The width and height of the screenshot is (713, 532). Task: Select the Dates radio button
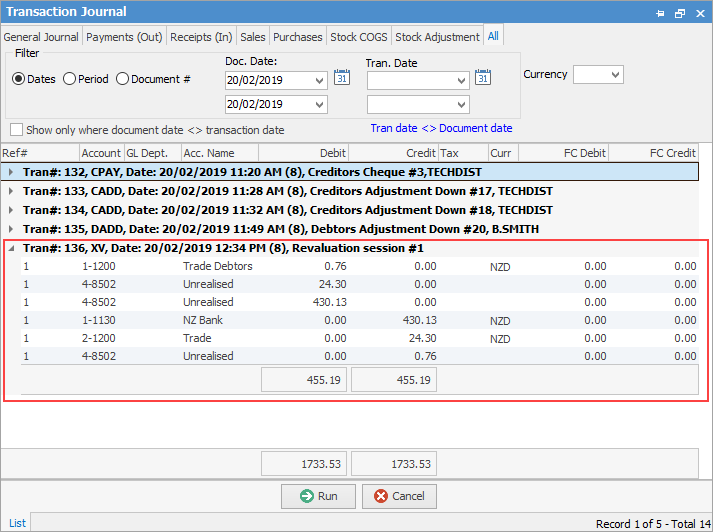click(18, 79)
